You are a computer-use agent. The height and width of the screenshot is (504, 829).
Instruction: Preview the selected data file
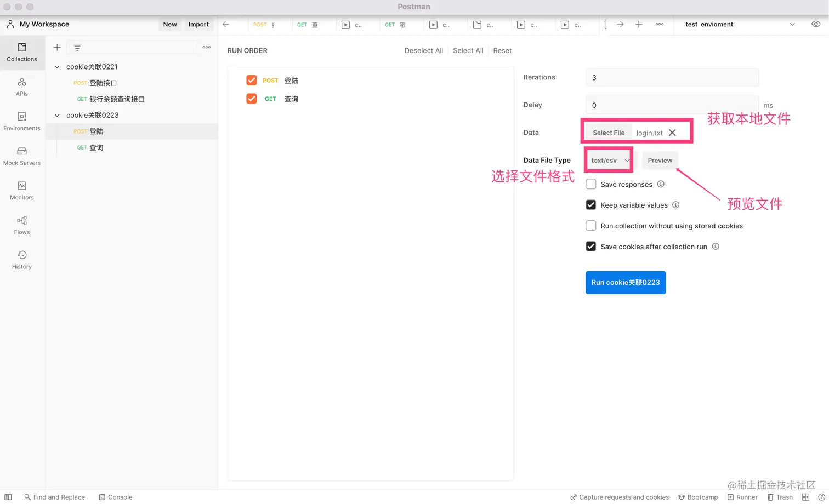tap(660, 161)
